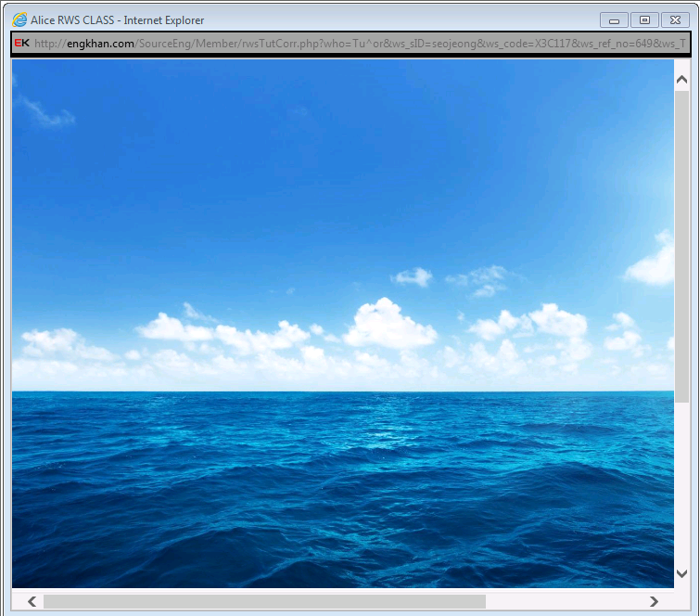Maximize the Internet Explorer window
Image resolution: width=700 pixels, height=616 pixels.
[x=644, y=20]
